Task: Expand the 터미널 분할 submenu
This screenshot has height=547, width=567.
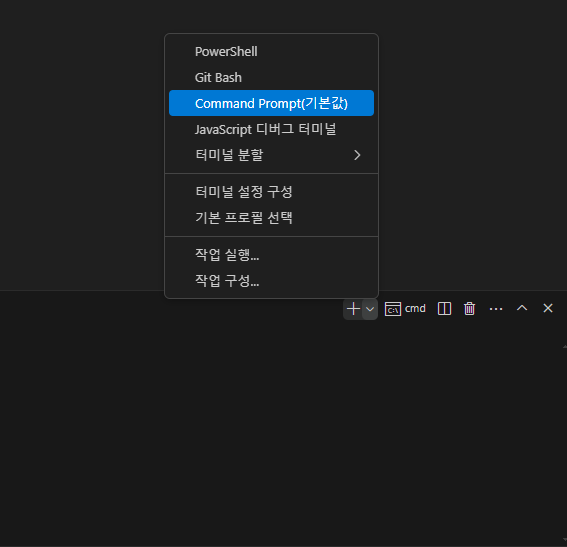Action: [x=271, y=155]
